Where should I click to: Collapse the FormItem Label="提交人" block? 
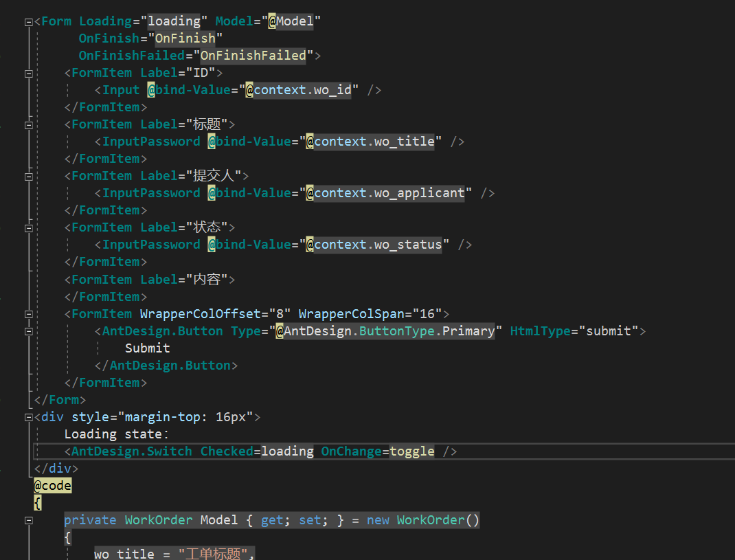click(29, 177)
